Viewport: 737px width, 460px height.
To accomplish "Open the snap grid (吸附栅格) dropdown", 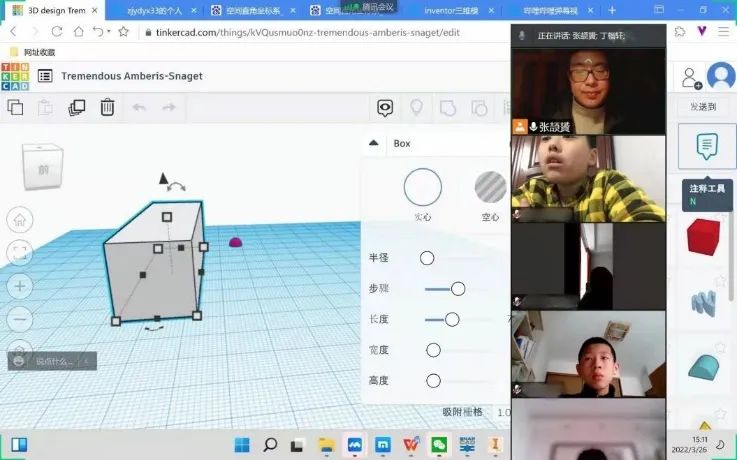I will tap(500, 412).
